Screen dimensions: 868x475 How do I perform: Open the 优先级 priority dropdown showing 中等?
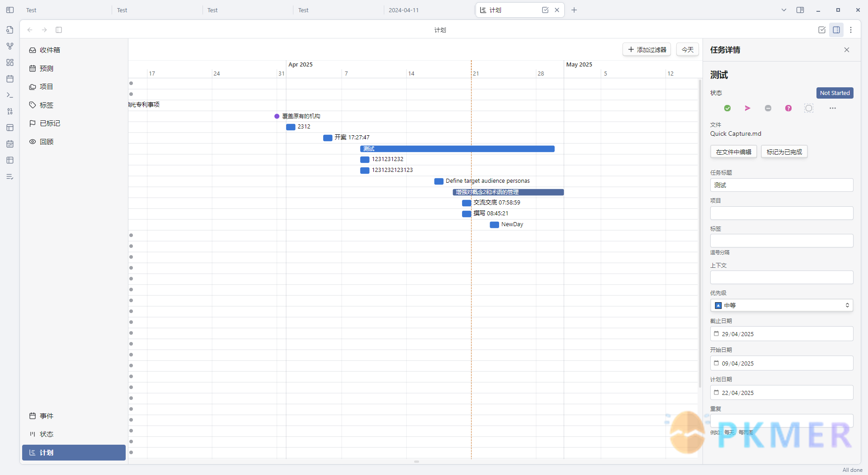[782, 305]
